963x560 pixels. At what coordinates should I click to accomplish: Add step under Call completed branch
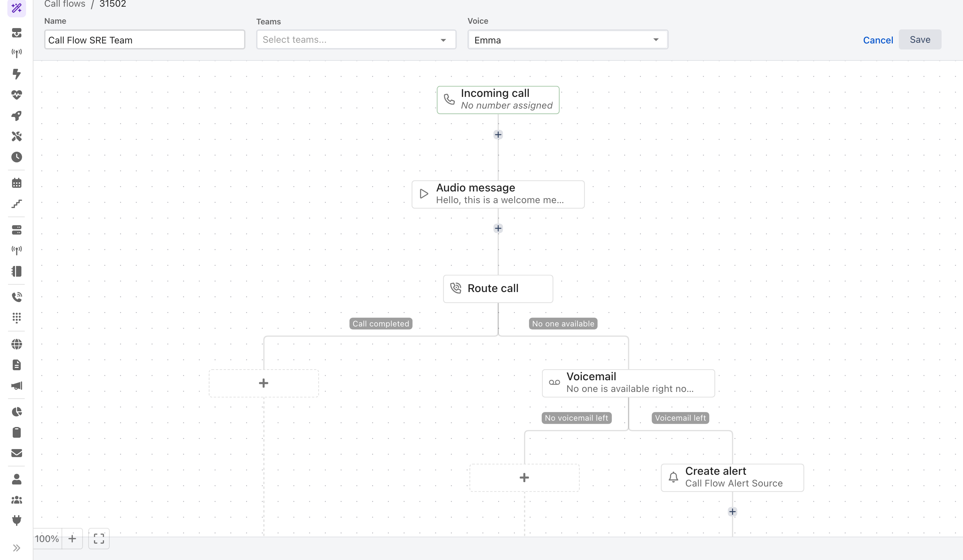pyautogui.click(x=264, y=383)
